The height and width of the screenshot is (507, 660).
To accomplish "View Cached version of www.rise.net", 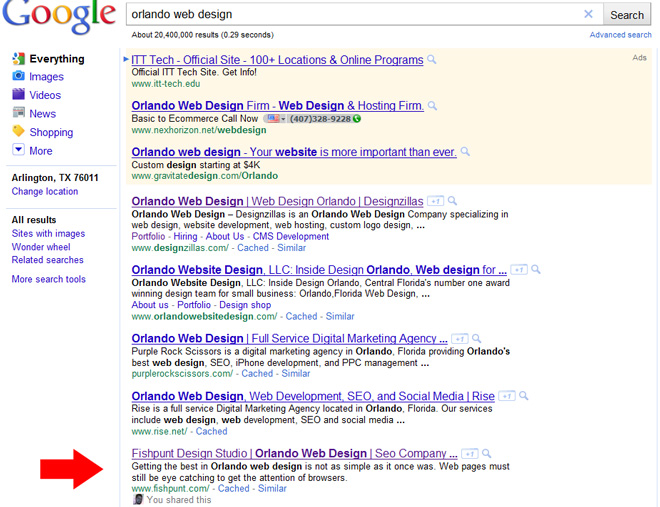I will [x=211, y=431].
